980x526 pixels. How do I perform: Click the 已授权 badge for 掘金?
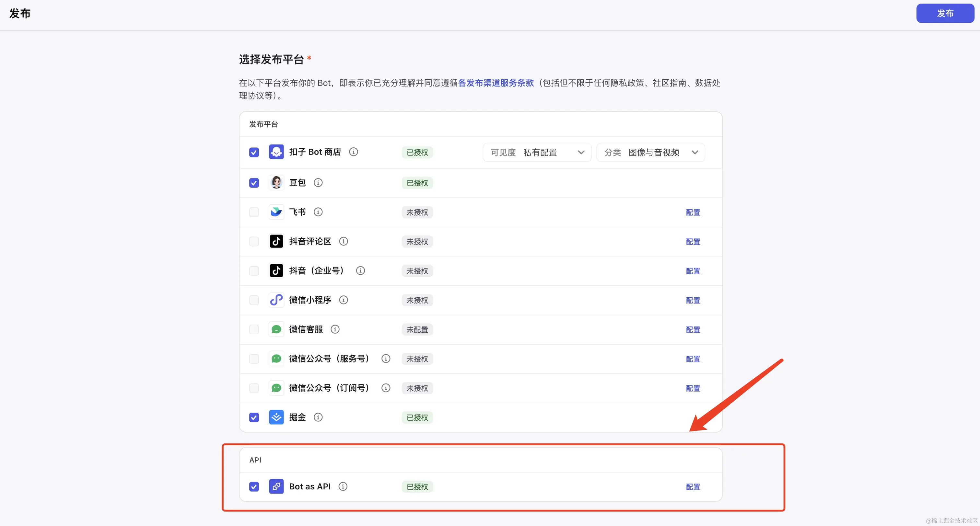(417, 417)
